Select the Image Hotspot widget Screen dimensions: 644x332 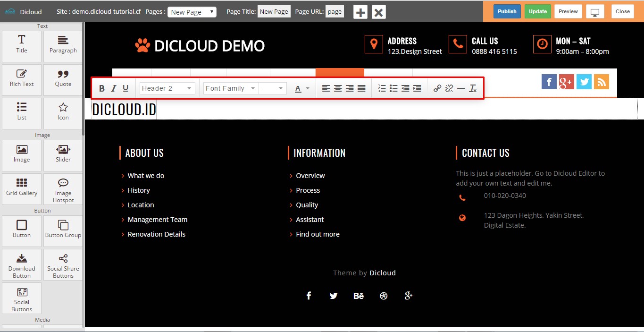coord(63,189)
